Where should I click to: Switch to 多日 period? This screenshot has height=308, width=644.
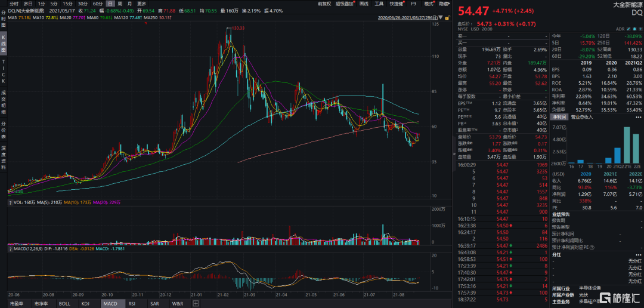[27, 4]
